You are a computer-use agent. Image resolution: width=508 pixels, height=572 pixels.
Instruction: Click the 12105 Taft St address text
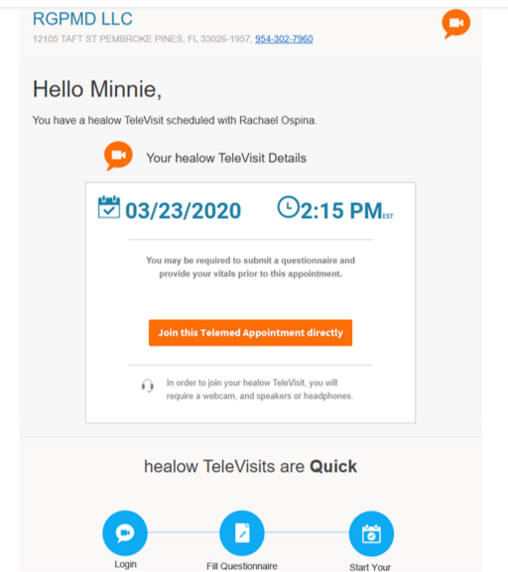(142, 39)
